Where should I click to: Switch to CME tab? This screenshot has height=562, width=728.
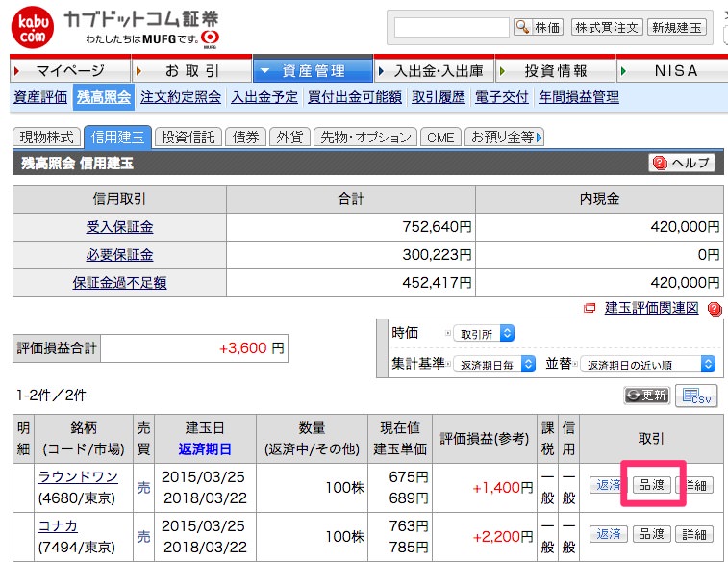440,138
